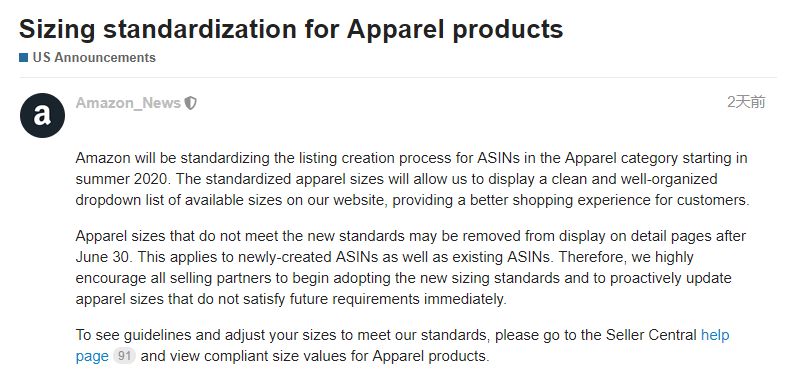Image resolution: width=785 pixels, height=388 pixels.
Task: Click the words 'Seller Central' in the post
Action: coord(651,334)
